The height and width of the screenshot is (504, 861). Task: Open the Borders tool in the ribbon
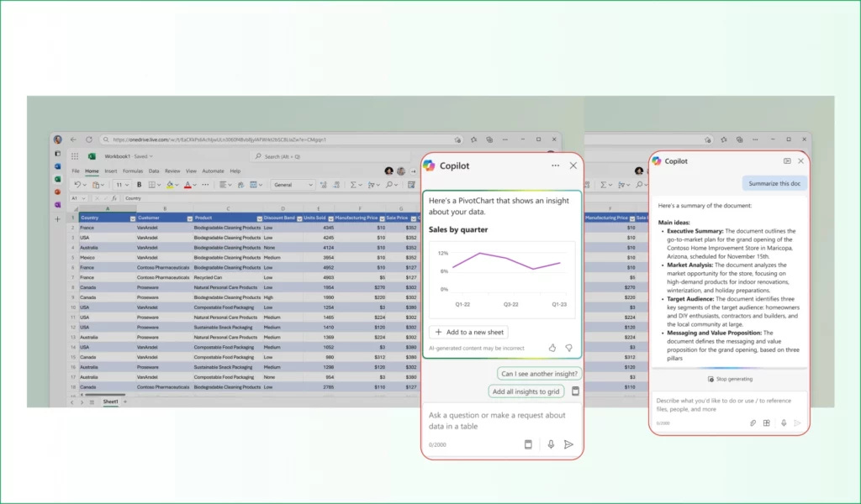(x=152, y=185)
